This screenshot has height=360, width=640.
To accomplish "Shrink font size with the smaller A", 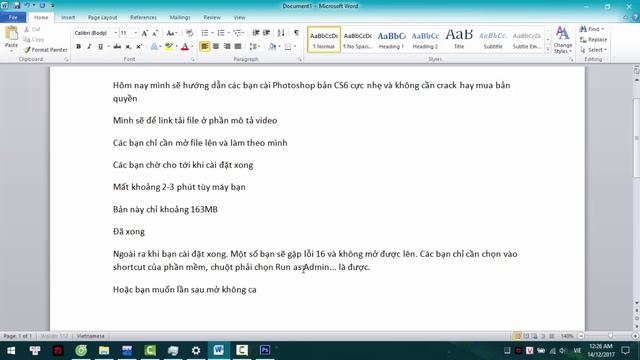I will (155, 33).
